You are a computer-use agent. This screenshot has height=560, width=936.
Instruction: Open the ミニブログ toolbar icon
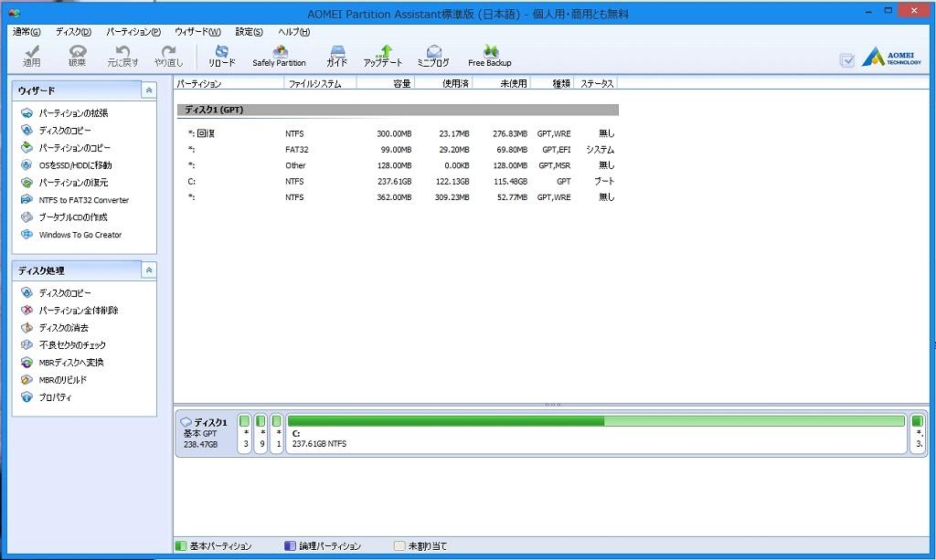[433, 56]
